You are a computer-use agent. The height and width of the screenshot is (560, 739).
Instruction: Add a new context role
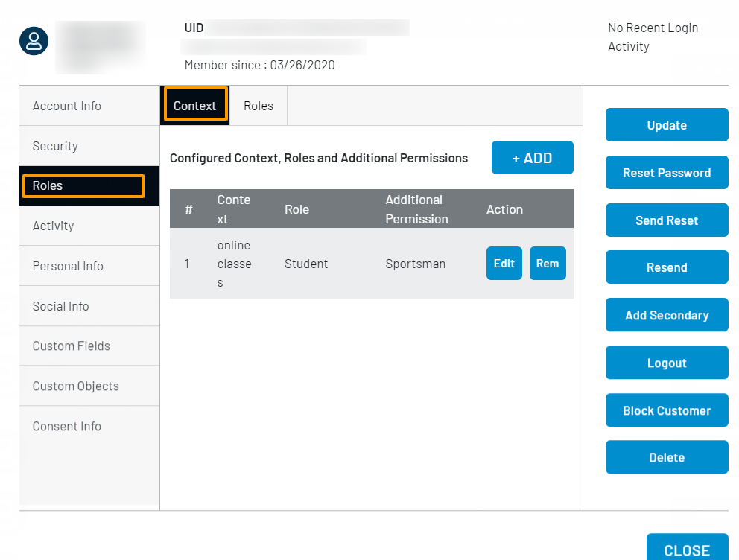click(532, 157)
